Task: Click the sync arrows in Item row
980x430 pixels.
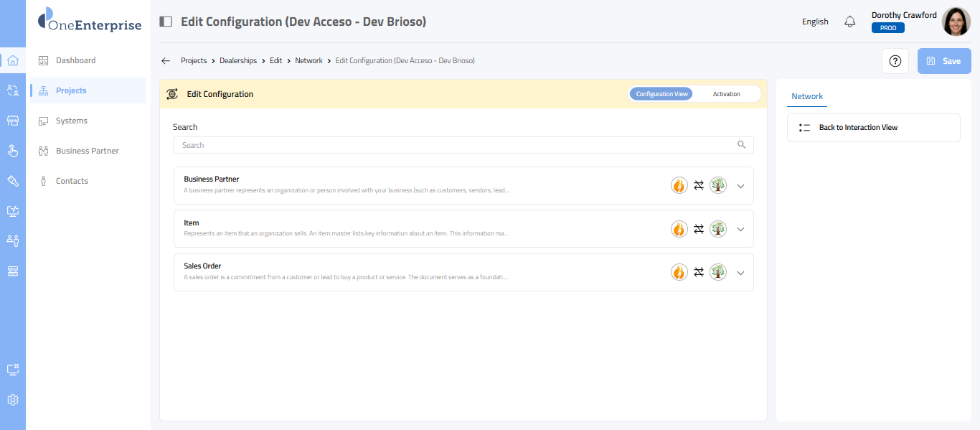Action: [x=699, y=229]
